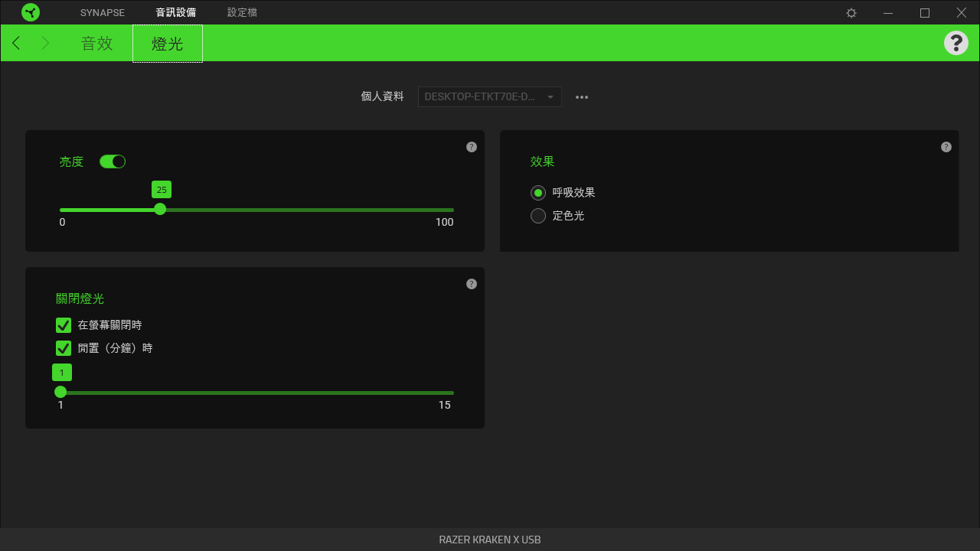
Task: Go back with the left arrow
Action: tap(16, 43)
